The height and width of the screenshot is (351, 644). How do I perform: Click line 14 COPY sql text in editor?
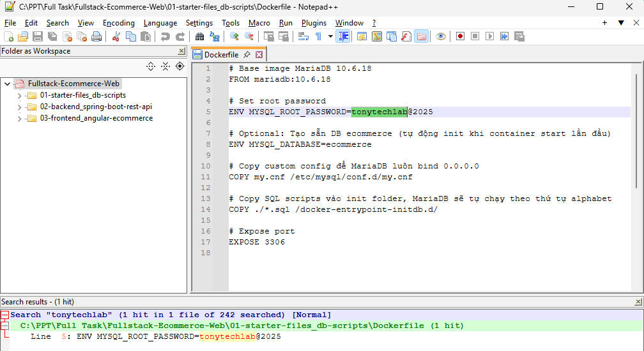(x=333, y=209)
